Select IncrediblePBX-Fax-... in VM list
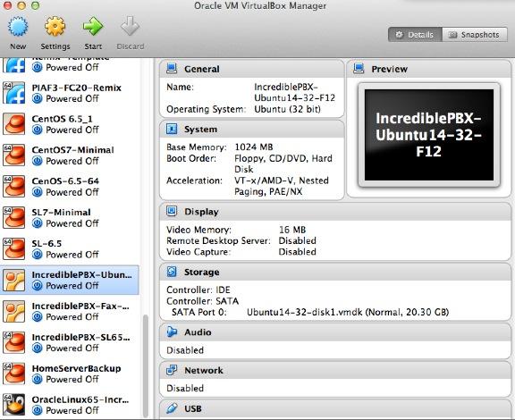Screen dimensions: 515x420 pyautogui.click(x=70, y=311)
